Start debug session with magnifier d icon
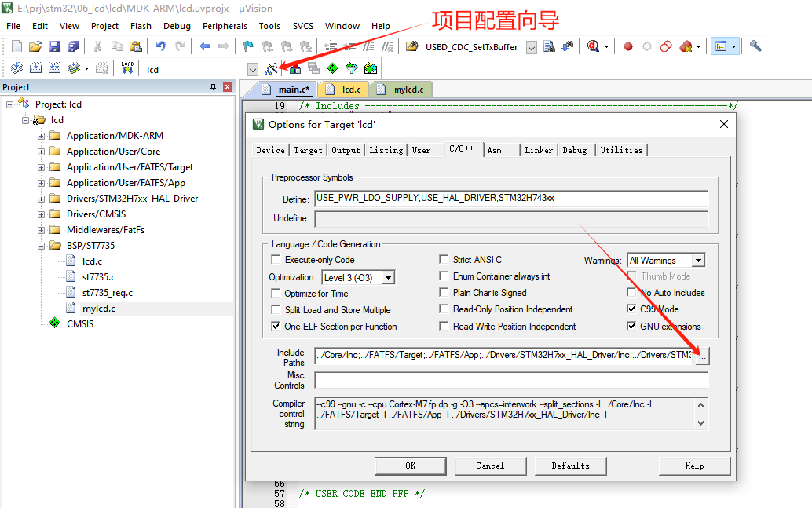Screen dimensions: 812x508 (593, 46)
